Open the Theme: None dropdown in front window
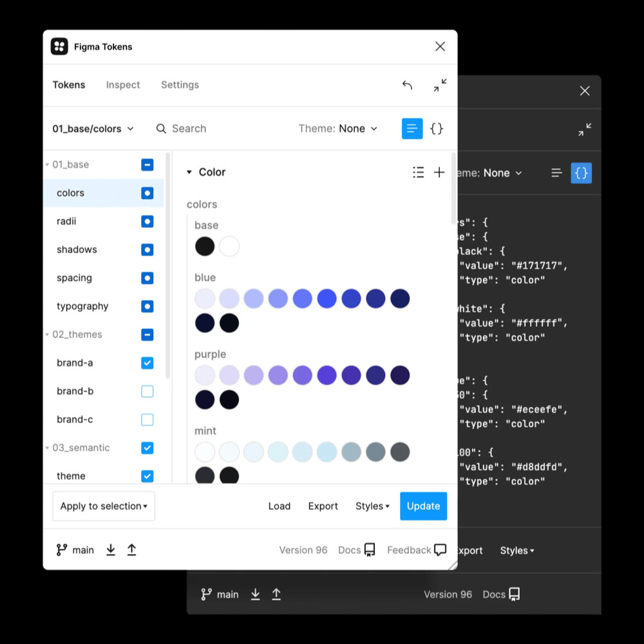The height and width of the screenshot is (644, 644). tap(337, 129)
